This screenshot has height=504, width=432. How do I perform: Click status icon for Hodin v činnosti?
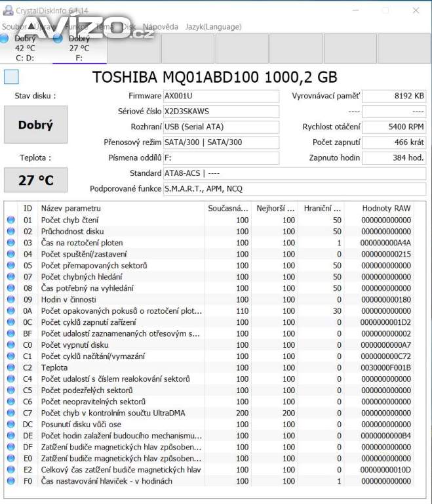[11, 299]
